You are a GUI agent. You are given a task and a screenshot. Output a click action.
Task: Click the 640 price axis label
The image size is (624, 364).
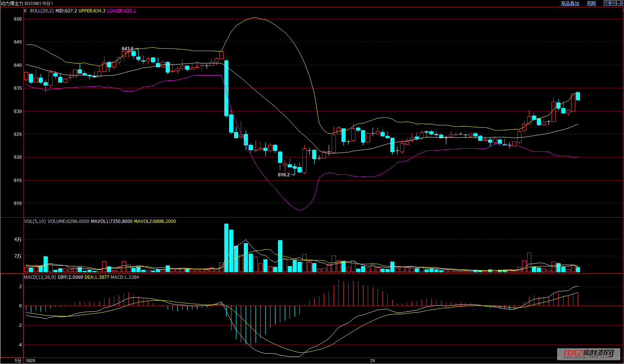click(18, 65)
